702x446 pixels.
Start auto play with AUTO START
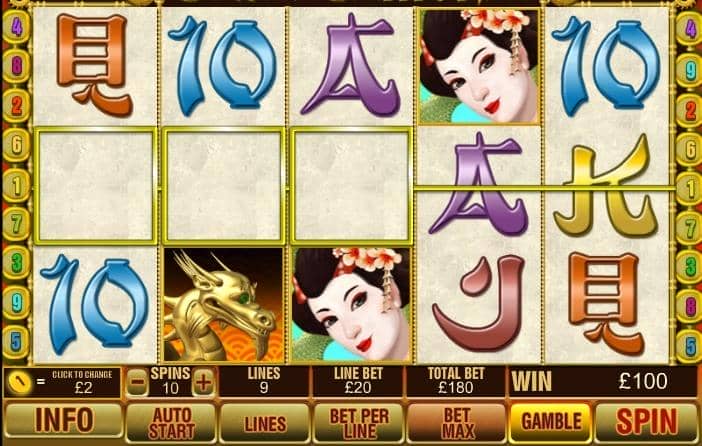click(171, 423)
